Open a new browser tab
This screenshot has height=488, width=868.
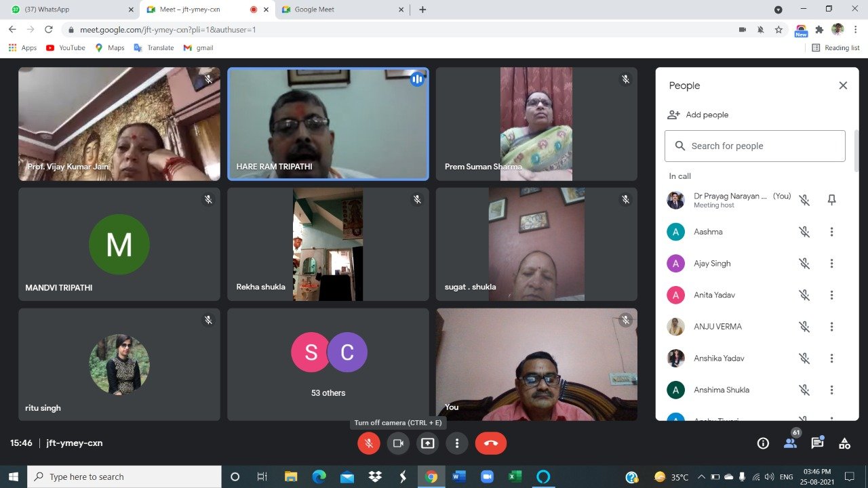pyautogui.click(x=422, y=9)
